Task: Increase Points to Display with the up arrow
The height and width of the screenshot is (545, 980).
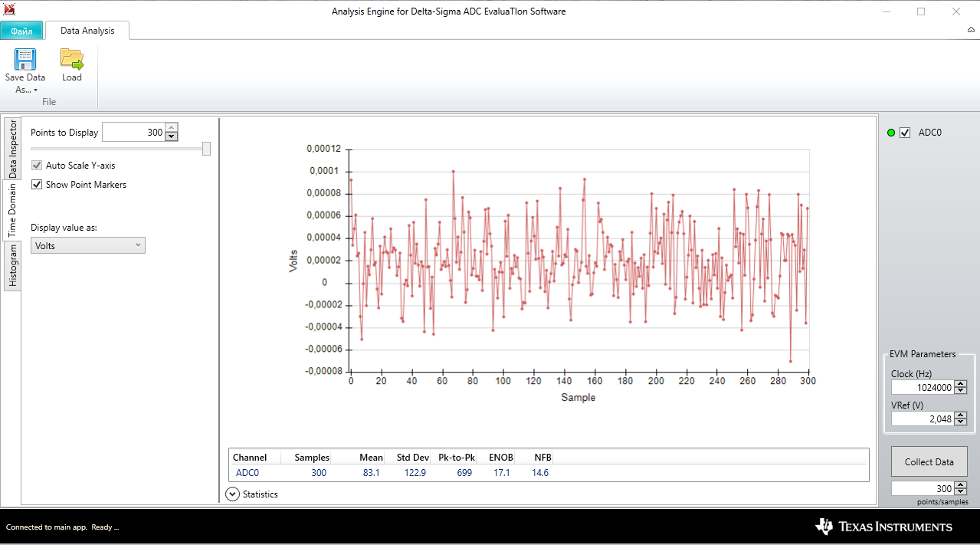Action: (x=172, y=128)
